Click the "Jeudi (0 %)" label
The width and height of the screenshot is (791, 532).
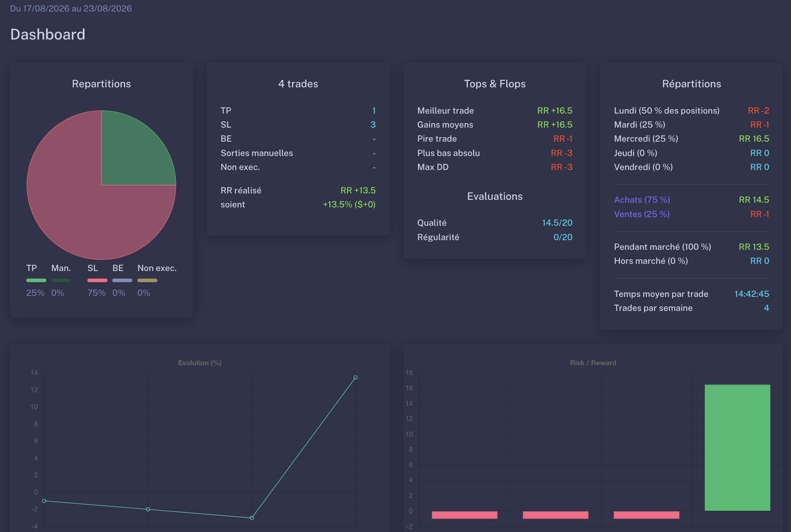pyautogui.click(x=636, y=153)
